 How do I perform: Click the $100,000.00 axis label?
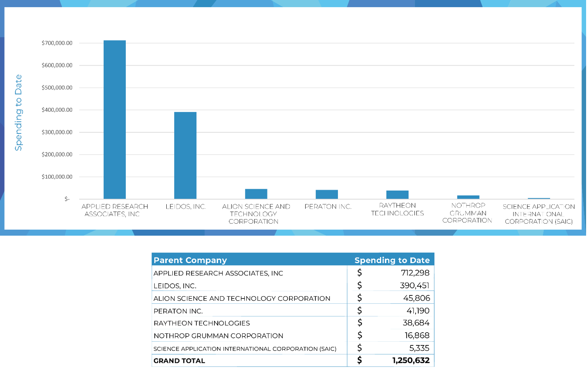(57, 177)
